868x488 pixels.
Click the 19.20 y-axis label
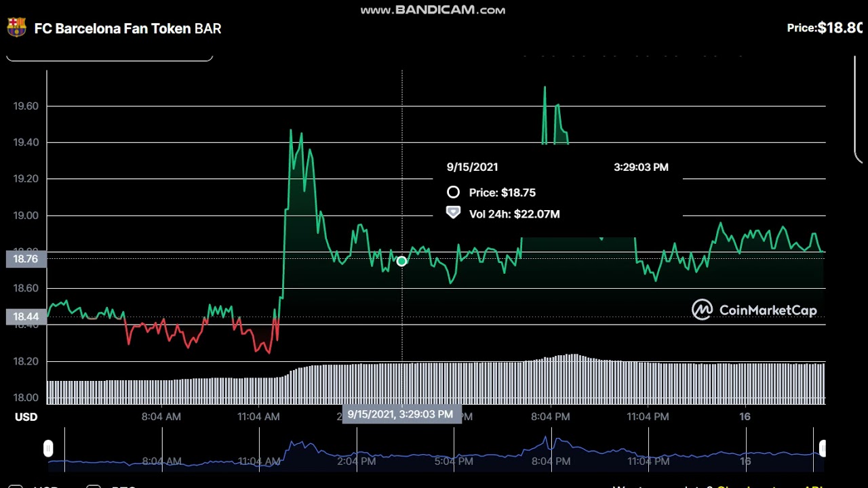pos(26,179)
